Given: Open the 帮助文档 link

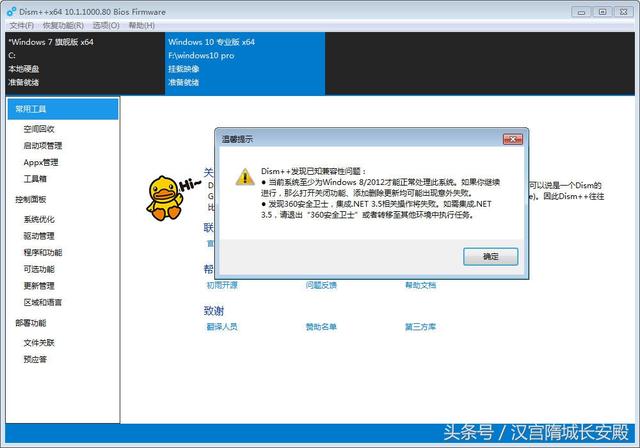Looking at the screenshot, I should pos(420,285).
